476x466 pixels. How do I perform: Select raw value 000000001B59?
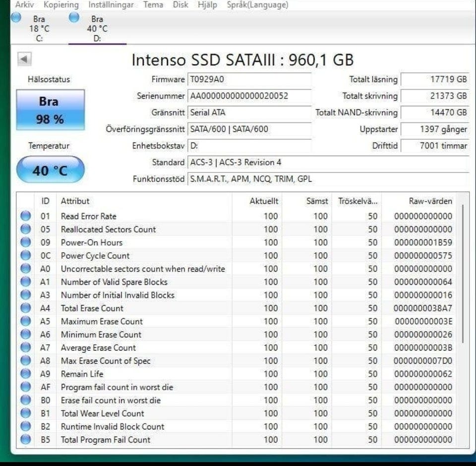[423, 242]
